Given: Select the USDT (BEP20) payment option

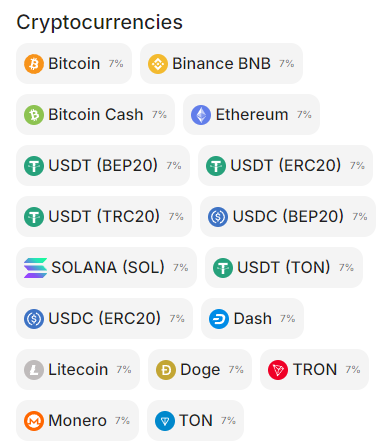Looking at the screenshot, I should pyautogui.click(x=103, y=166).
